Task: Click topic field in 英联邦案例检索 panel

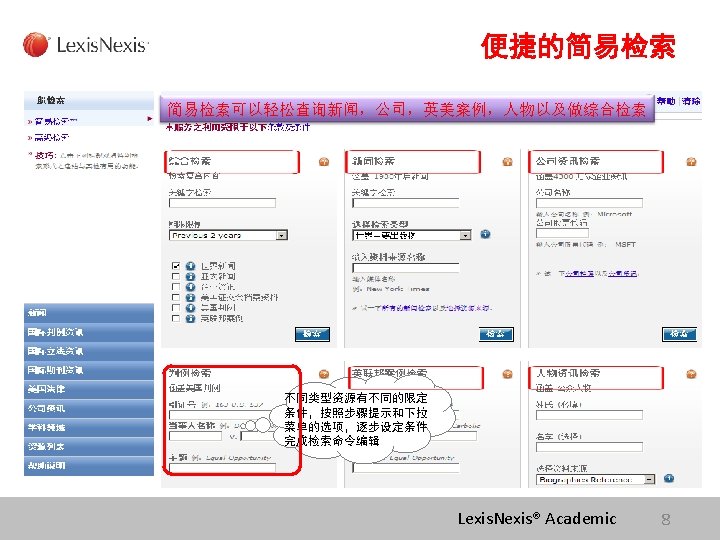Action: pos(406,468)
